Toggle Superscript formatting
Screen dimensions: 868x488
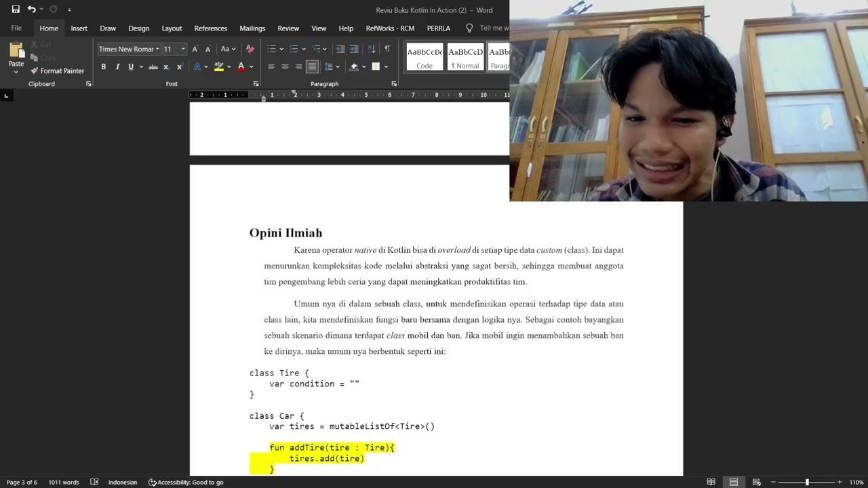click(180, 66)
